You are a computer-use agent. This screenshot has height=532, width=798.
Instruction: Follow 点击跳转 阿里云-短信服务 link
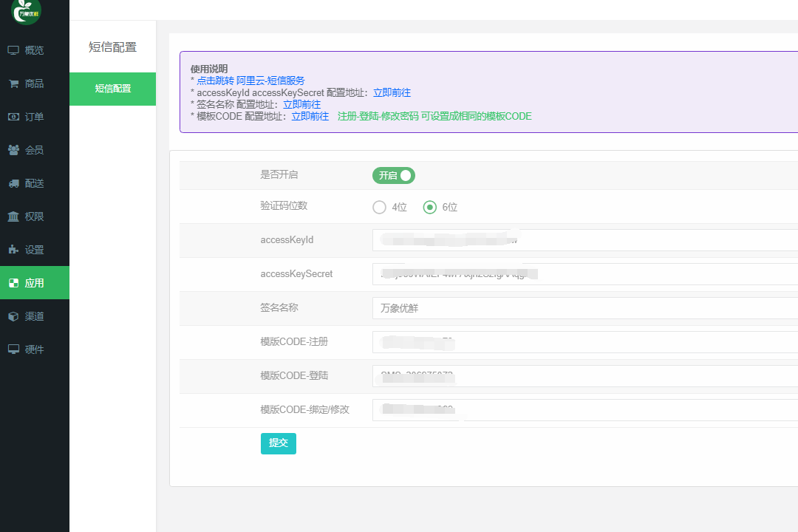click(x=251, y=81)
